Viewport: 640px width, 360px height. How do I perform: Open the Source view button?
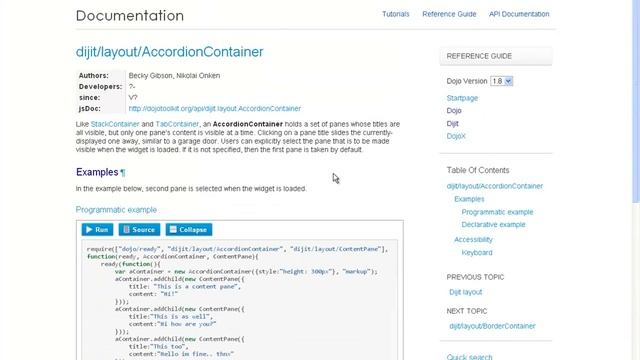click(139, 229)
